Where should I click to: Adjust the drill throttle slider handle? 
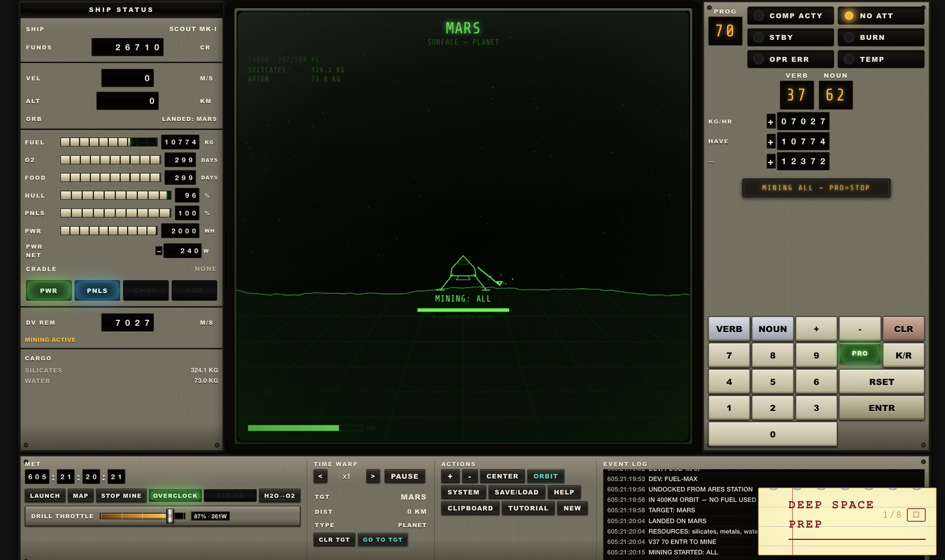point(170,516)
